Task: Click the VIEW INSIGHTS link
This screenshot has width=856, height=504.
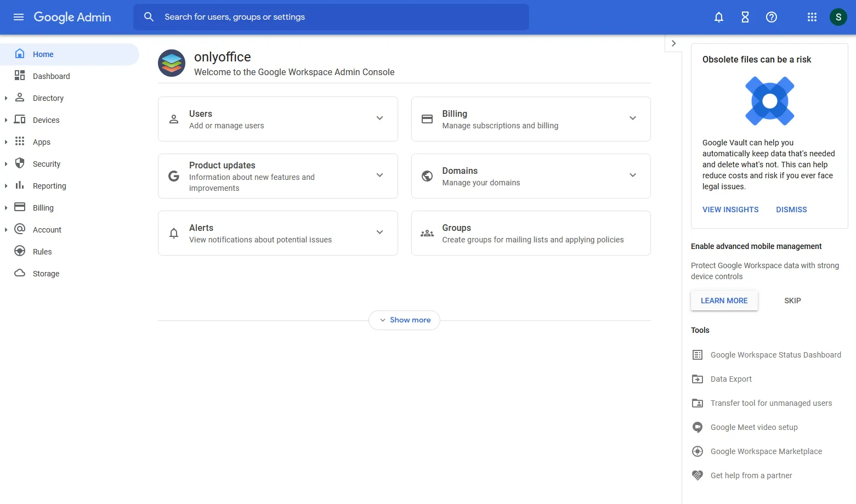Action: (x=730, y=209)
